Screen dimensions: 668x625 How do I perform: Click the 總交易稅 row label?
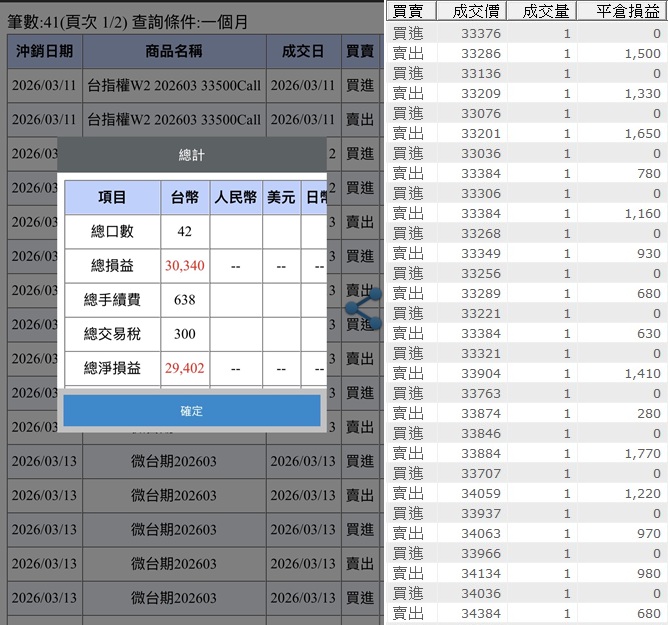pos(112,334)
